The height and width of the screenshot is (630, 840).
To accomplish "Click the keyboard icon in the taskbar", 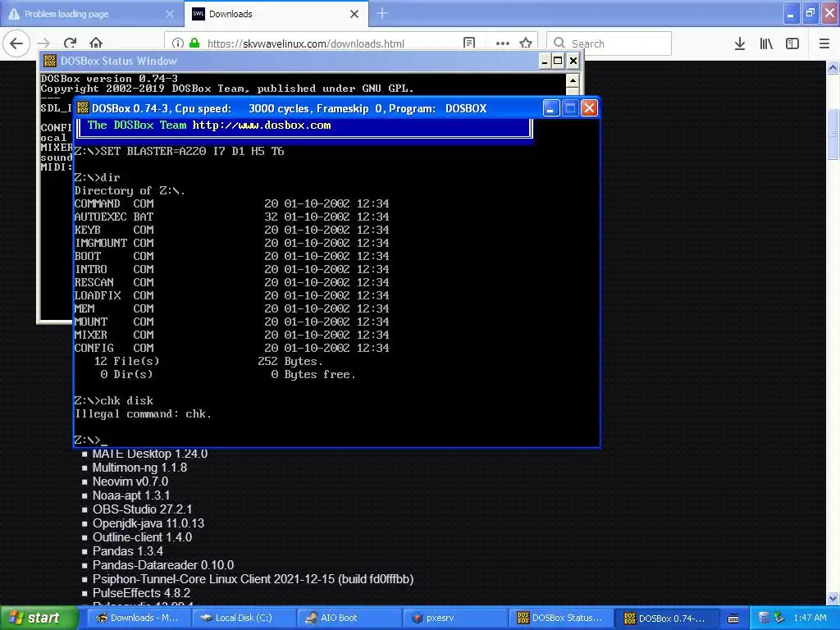I will [733, 619].
